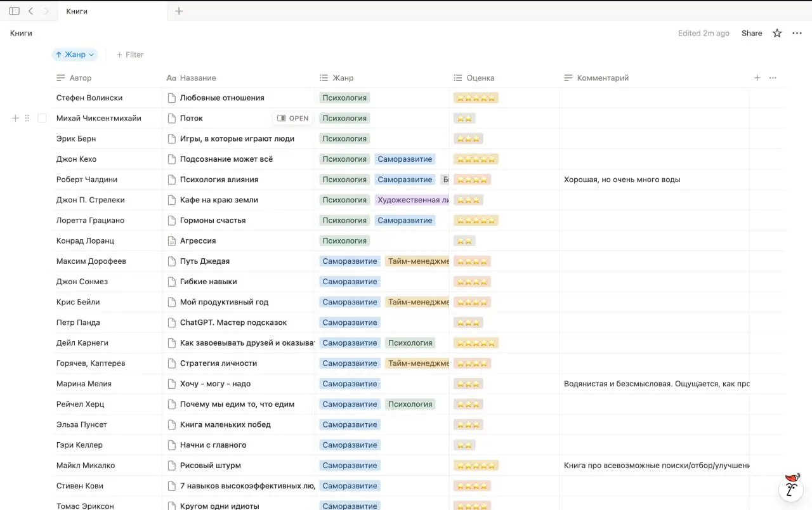The width and height of the screenshot is (812, 510).
Task: Open the Автор column header menu
Action: 74,78
